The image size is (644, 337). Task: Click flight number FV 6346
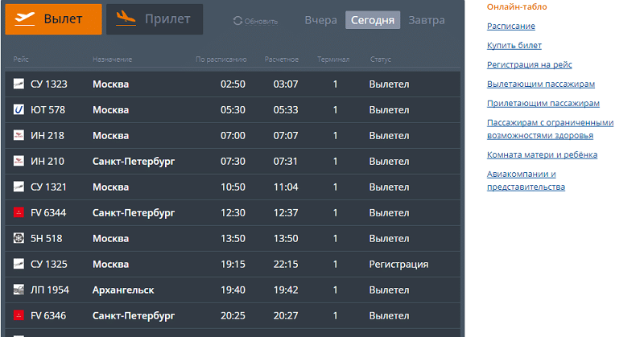coord(48,315)
